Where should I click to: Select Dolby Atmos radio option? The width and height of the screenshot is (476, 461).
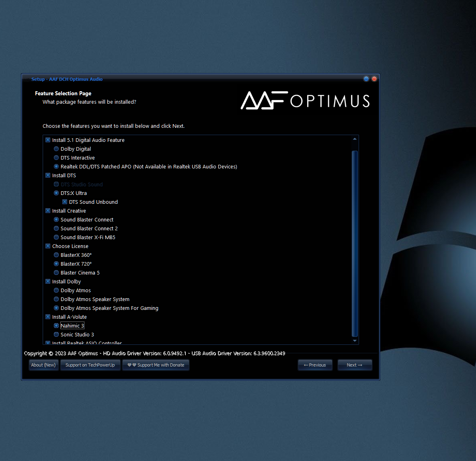click(x=56, y=290)
